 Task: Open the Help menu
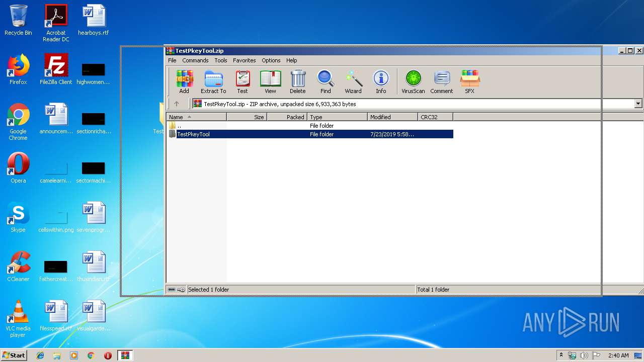click(292, 60)
